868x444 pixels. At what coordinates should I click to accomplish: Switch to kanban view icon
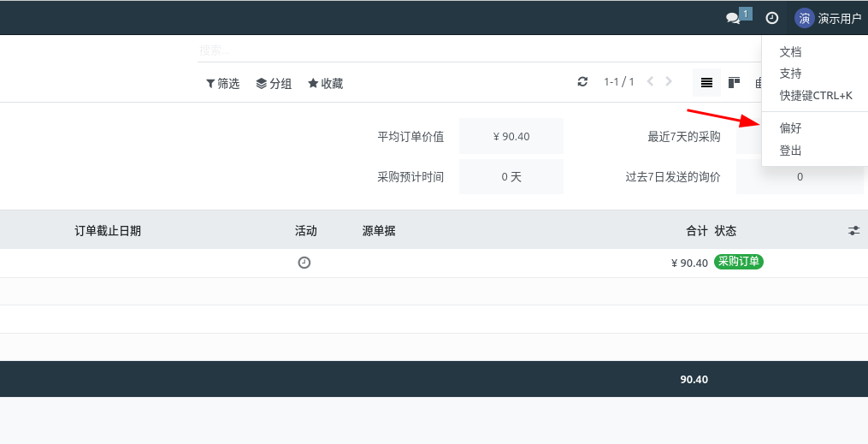734,83
